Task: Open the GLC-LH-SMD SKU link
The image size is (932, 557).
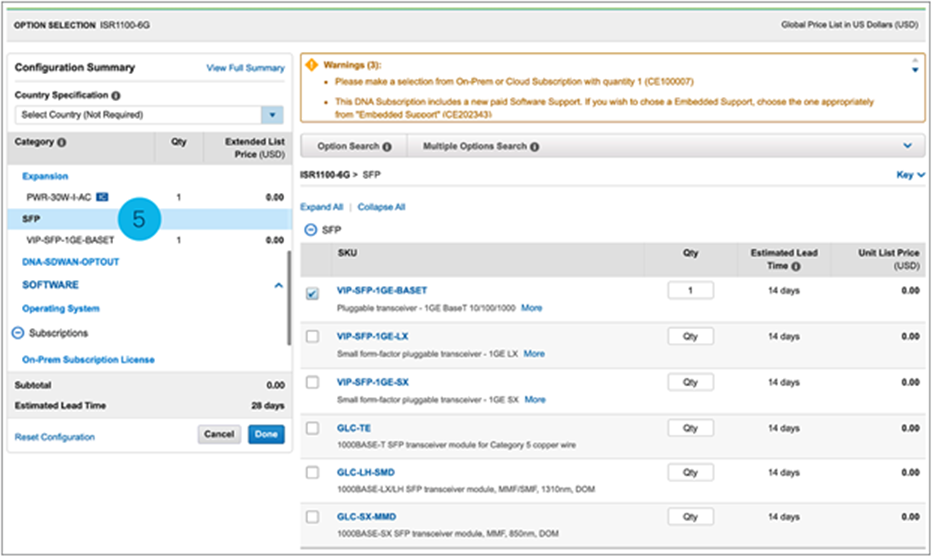Action: coord(366,473)
